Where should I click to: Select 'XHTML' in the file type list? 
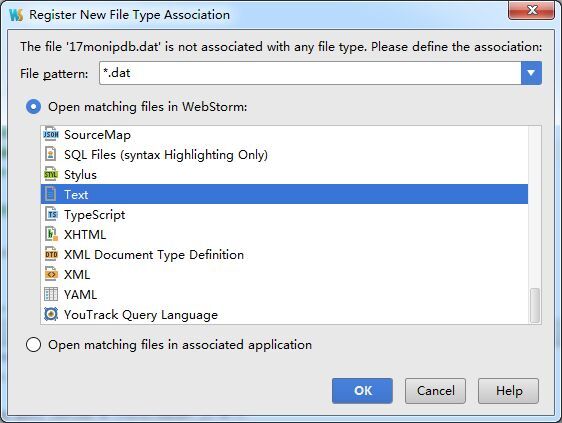click(284, 234)
